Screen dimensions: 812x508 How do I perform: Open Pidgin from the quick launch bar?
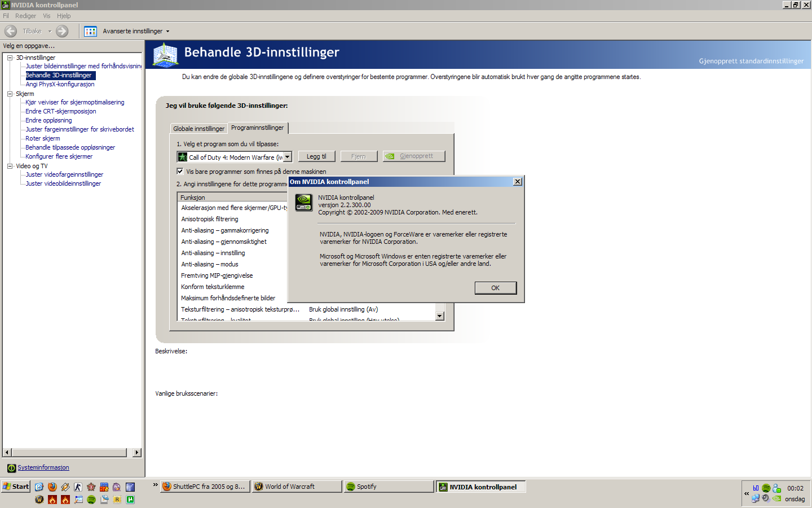(x=117, y=487)
